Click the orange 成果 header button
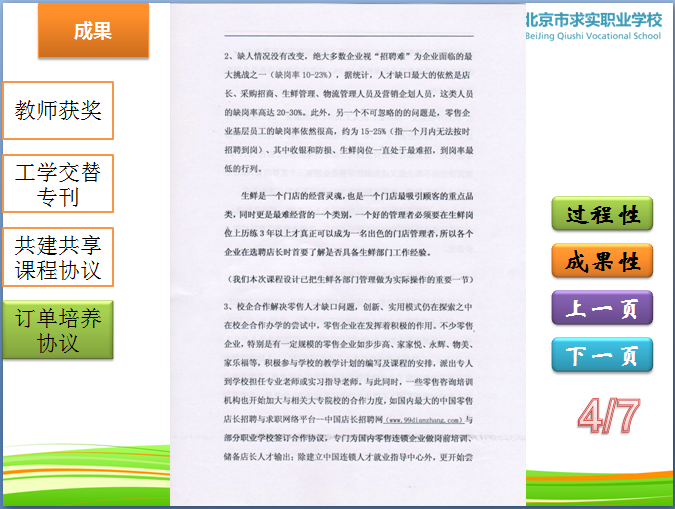The width and height of the screenshot is (675, 509). pyautogui.click(x=93, y=31)
